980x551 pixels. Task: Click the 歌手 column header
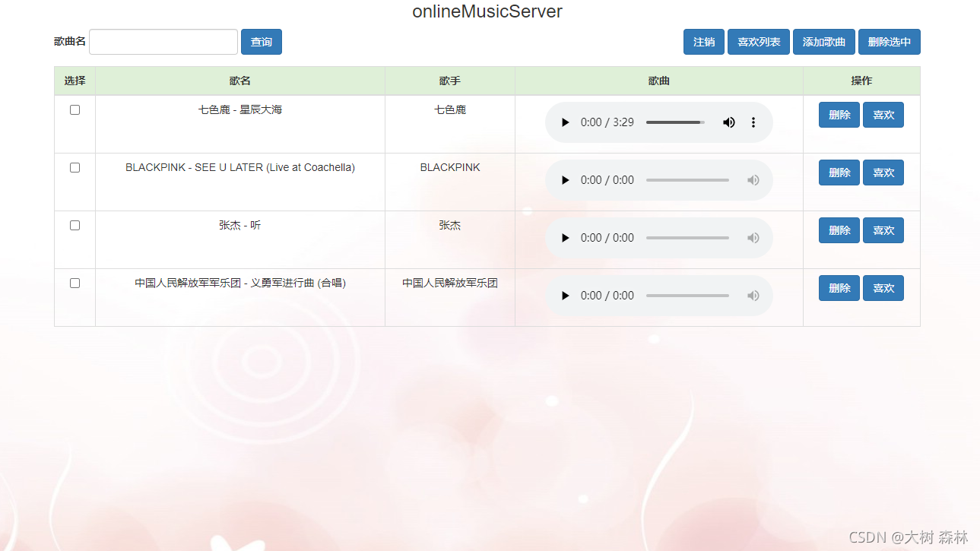(450, 81)
